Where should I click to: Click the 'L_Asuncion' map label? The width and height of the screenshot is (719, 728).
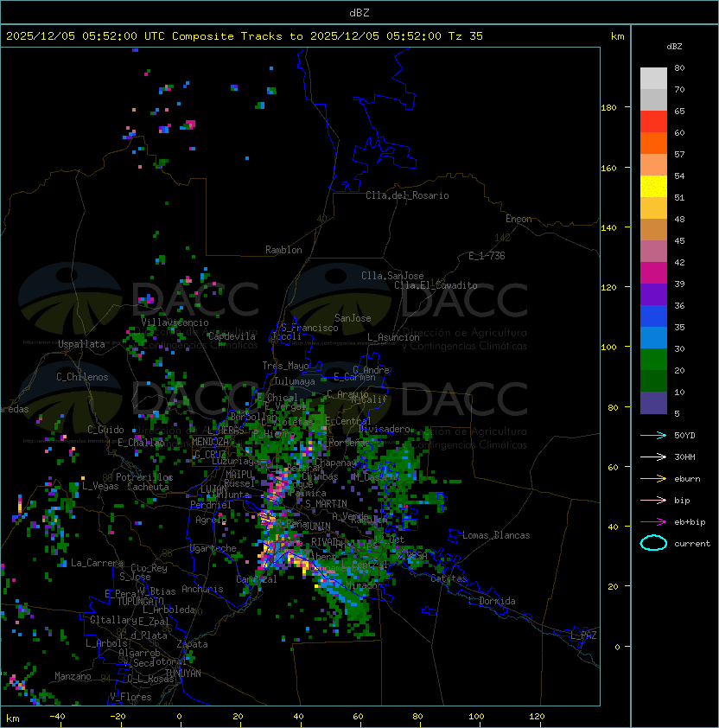coord(393,337)
